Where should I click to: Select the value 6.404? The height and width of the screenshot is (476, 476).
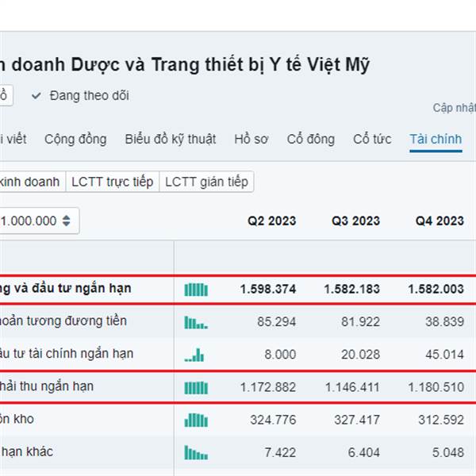coord(364,453)
